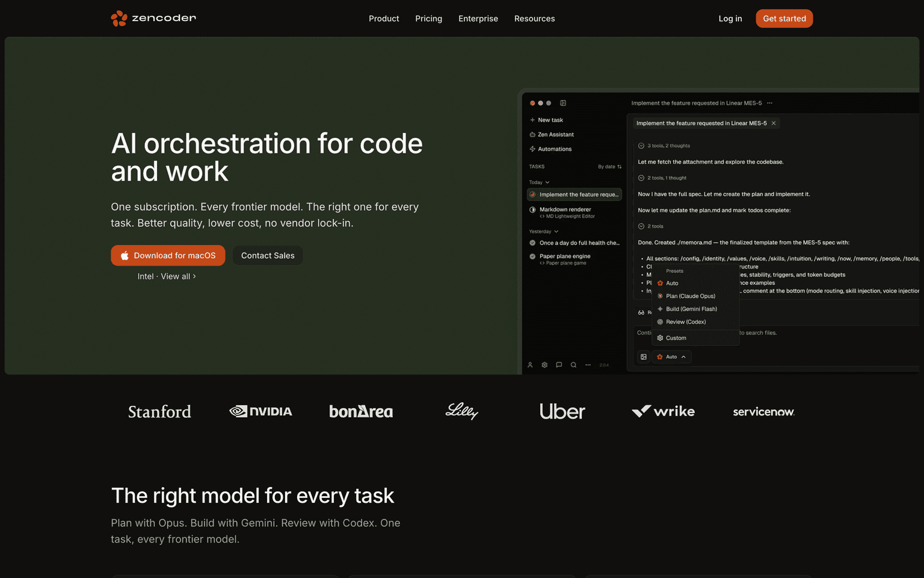Click the Uber logo
Viewport: 924px width, 578px height.
(562, 411)
